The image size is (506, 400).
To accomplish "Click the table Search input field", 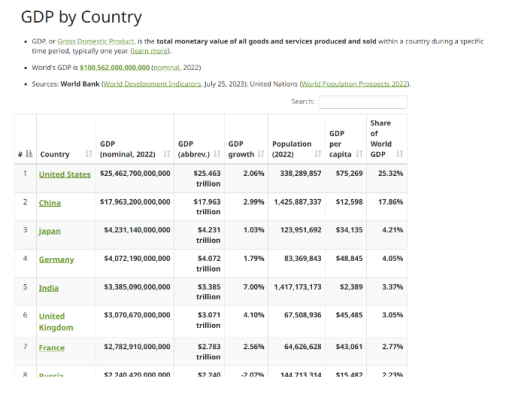I will [363, 102].
